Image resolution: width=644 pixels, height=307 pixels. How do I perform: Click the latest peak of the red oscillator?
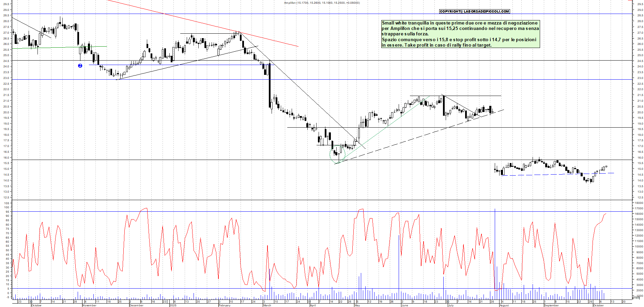click(x=606, y=214)
